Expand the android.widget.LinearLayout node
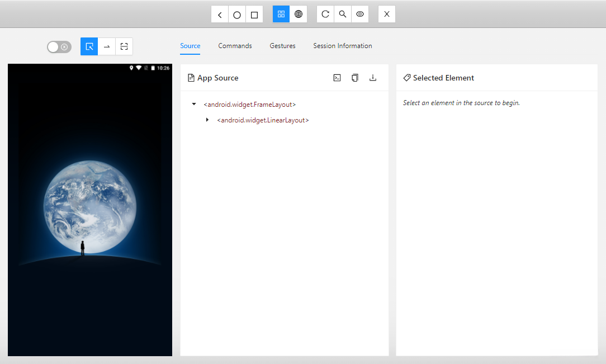 tap(207, 120)
